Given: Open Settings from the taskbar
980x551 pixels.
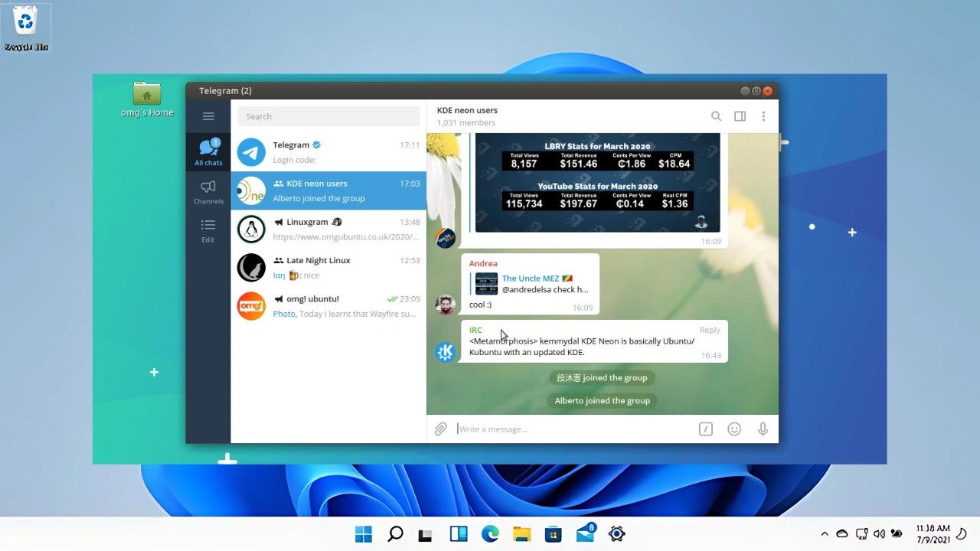Looking at the screenshot, I should (617, 534).
